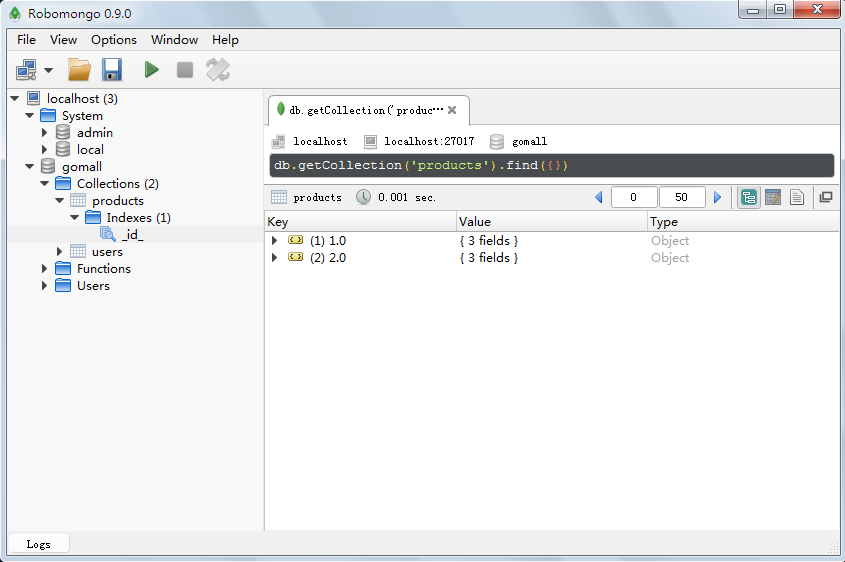This screenshot has width=845, height=562.
Task: Expand result row (1) 1.0
Action: pos(274,240)
